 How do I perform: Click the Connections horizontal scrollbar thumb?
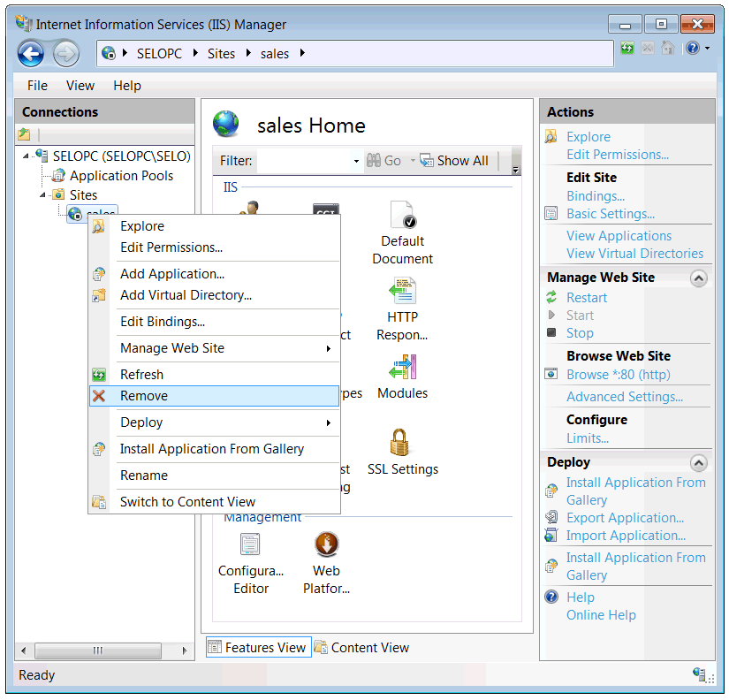click(97, 651)
